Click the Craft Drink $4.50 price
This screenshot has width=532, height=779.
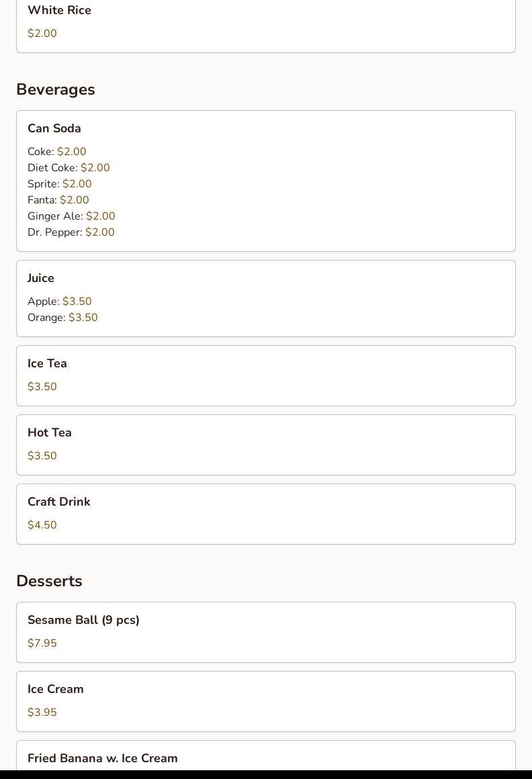42,525
